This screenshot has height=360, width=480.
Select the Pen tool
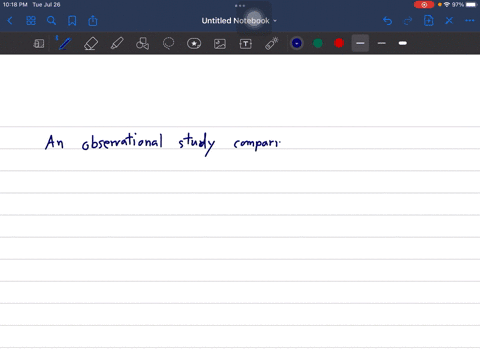pos(64,43)
